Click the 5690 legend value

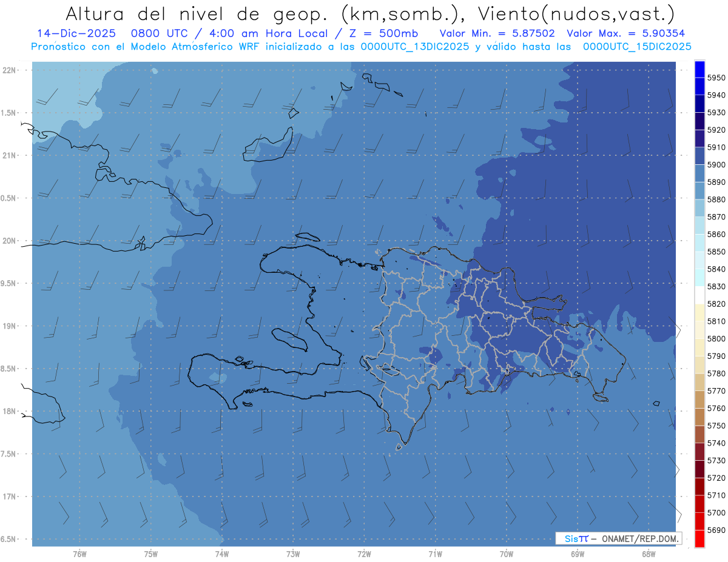[x=716, y=530]
